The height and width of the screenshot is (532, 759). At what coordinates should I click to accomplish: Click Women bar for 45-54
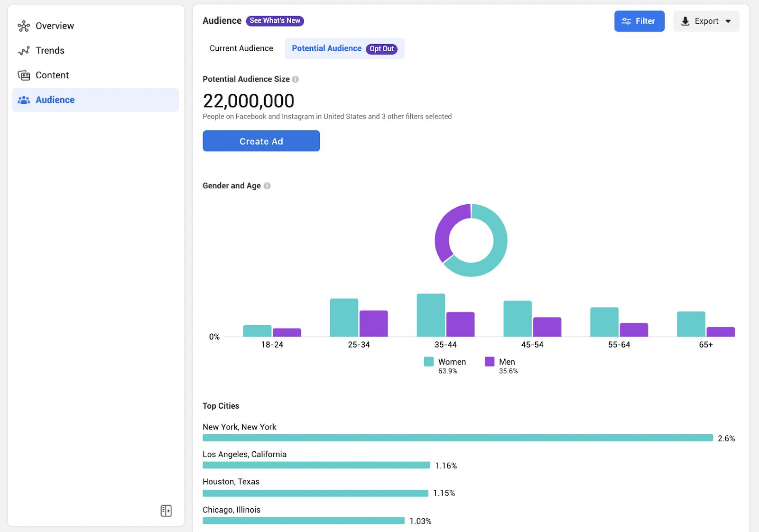tap(518, 319)
